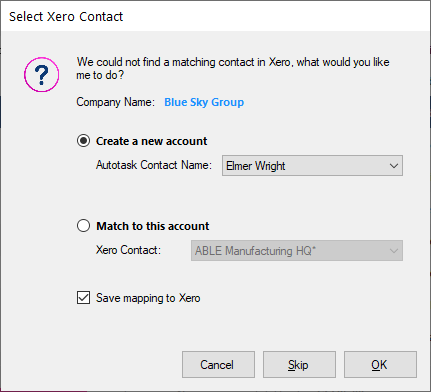Screen dimensions: 431x392
Task: Click the Elmer Wright combo box value
Action: click(312, 166)
